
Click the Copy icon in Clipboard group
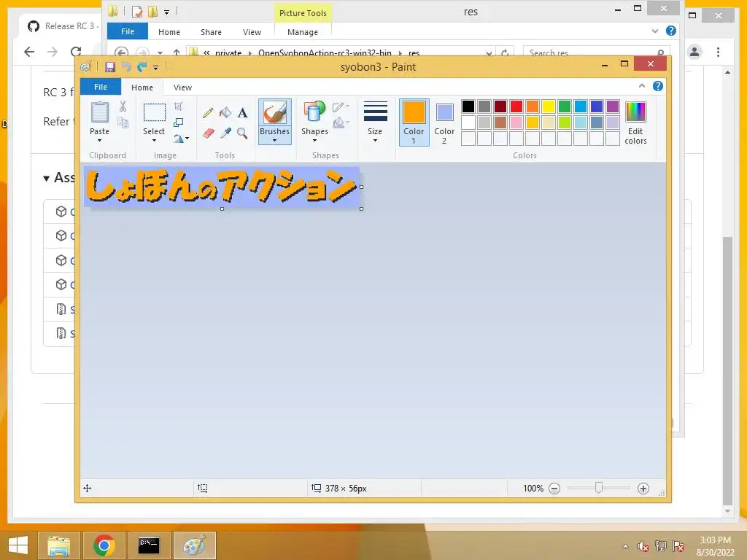pos(123,122)
